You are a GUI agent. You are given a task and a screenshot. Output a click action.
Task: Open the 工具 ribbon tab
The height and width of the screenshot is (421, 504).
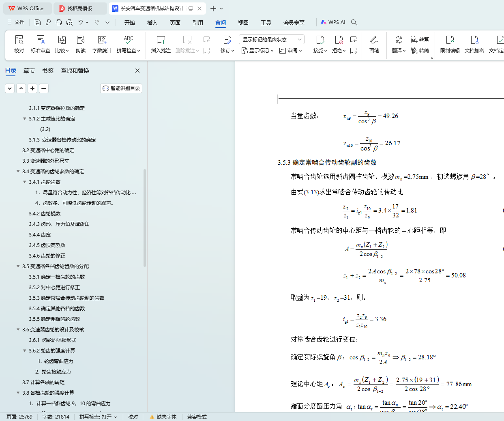point(266,23)
